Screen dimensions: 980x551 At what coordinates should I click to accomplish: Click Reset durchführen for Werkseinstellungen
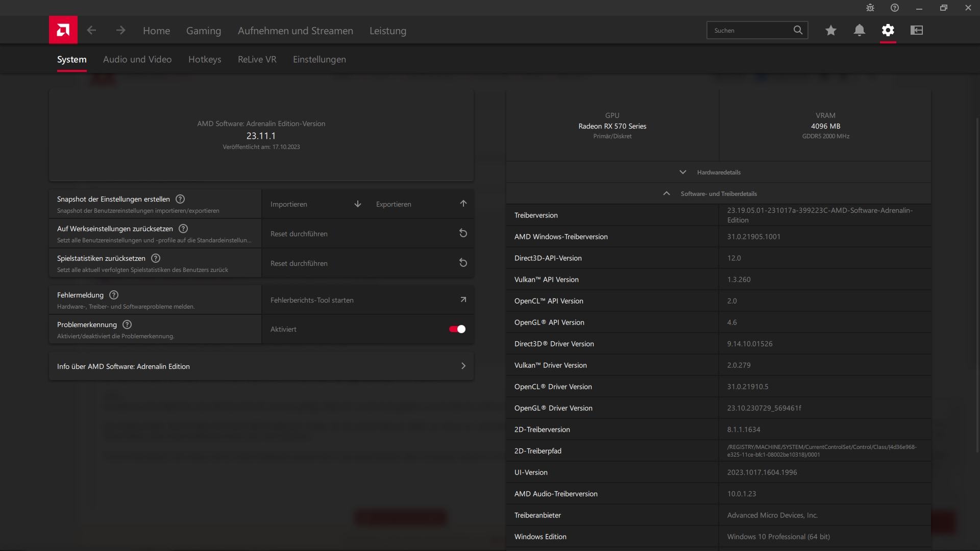click(x=368, y=234)
